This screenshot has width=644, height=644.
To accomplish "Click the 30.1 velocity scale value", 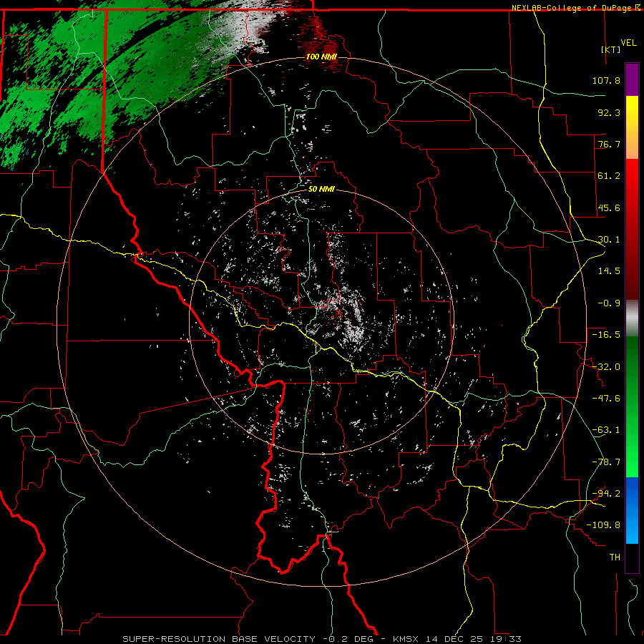I will pos(609,240).
